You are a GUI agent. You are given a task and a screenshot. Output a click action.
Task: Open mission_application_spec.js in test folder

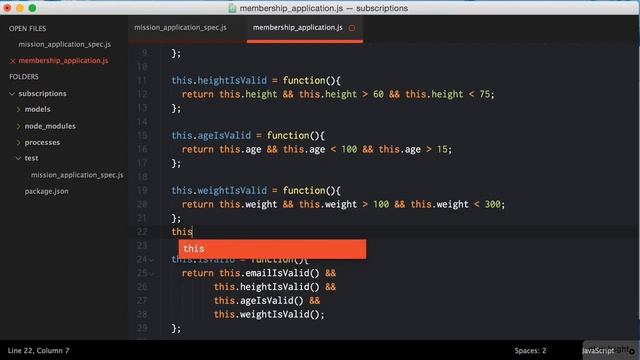(x=77, y=175)
